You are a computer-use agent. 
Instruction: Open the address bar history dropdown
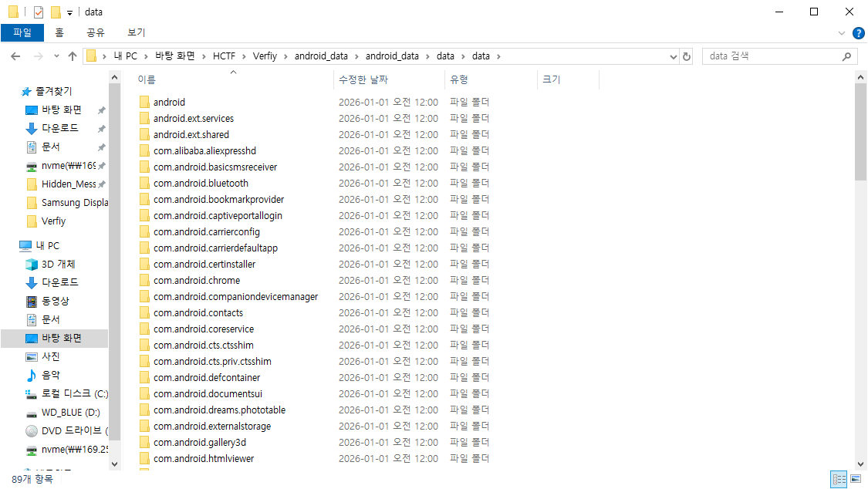pyautogui.click(x=673, y=56)
